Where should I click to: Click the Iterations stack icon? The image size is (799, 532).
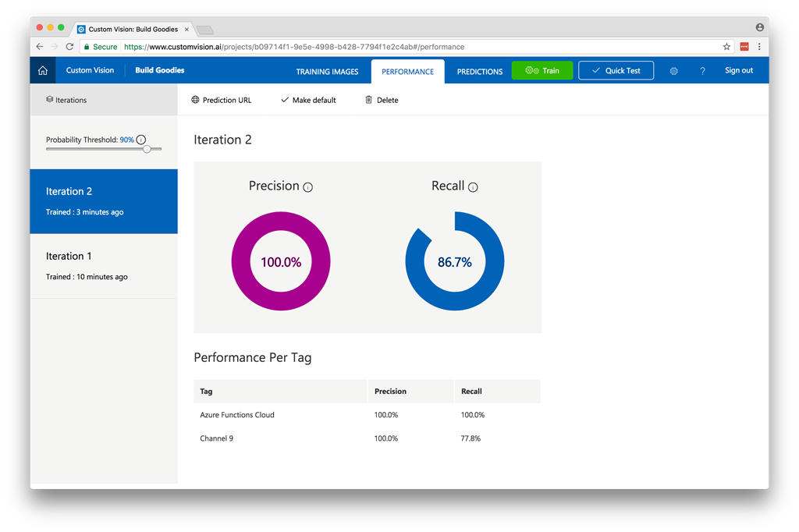click(x=49, y=99)
